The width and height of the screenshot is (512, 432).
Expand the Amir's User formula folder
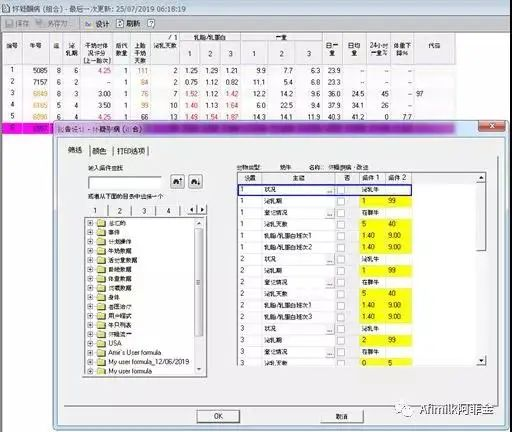click(x=90, y=352)
